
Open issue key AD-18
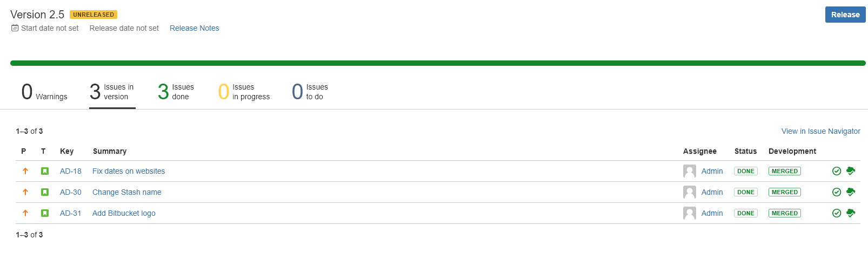[71, 171]
